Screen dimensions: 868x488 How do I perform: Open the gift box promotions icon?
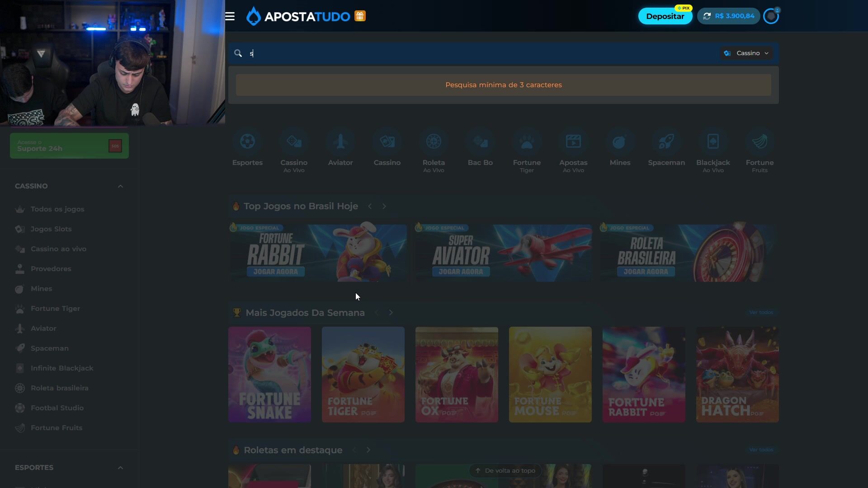pyautogui.click(x=360, y=16)
